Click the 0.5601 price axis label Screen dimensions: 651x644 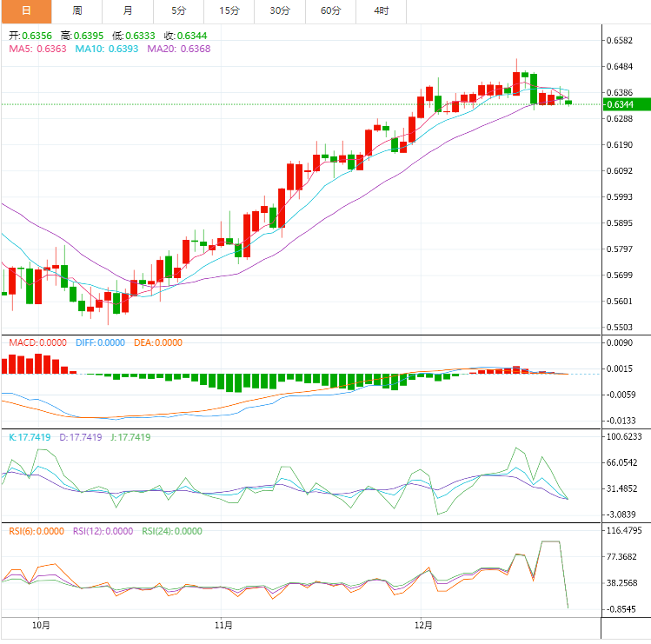coord(620,302)
